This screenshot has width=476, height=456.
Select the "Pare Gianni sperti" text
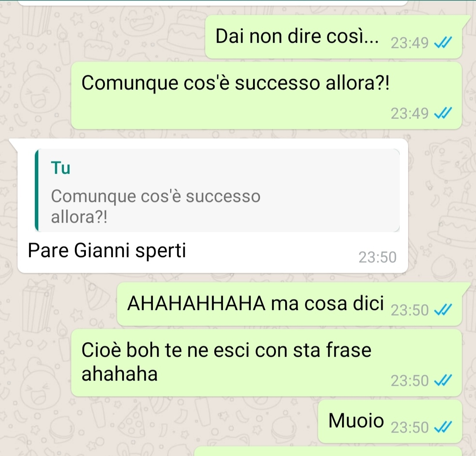click(107, 250)
